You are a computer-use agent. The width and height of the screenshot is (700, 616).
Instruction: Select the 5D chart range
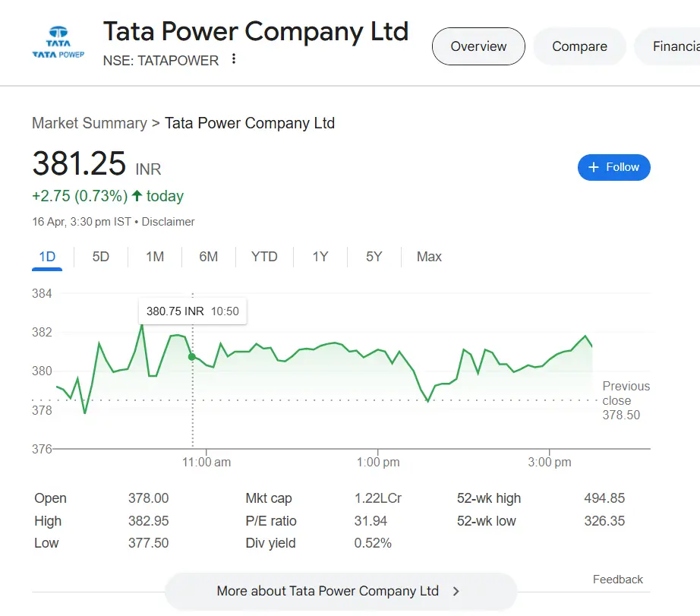pos(101,257)
